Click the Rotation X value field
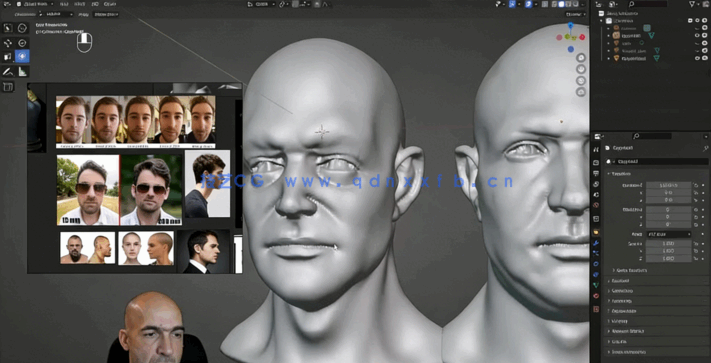 click(x=668, y=209)
